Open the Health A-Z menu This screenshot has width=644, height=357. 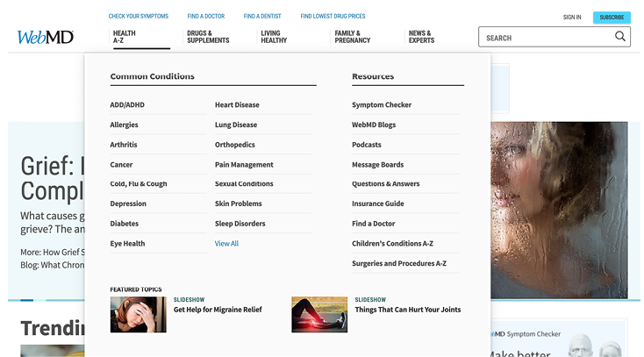point(125,37)
